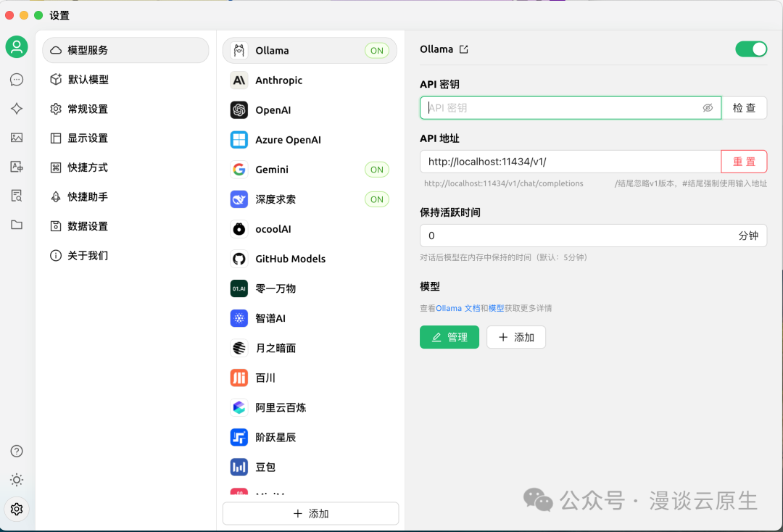
Task: Click 添加 button under 模型 section
Action: point(516,337)
